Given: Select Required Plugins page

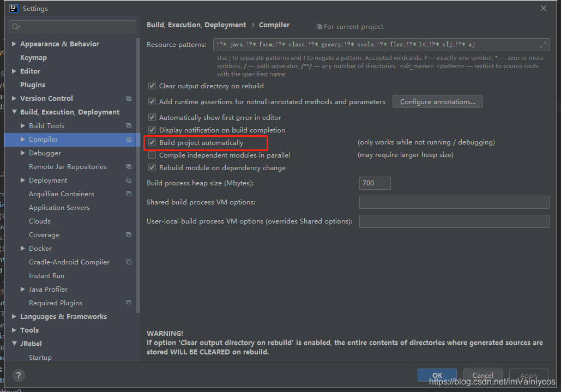Looking at the screenshot, I should [x=56, y=303].
